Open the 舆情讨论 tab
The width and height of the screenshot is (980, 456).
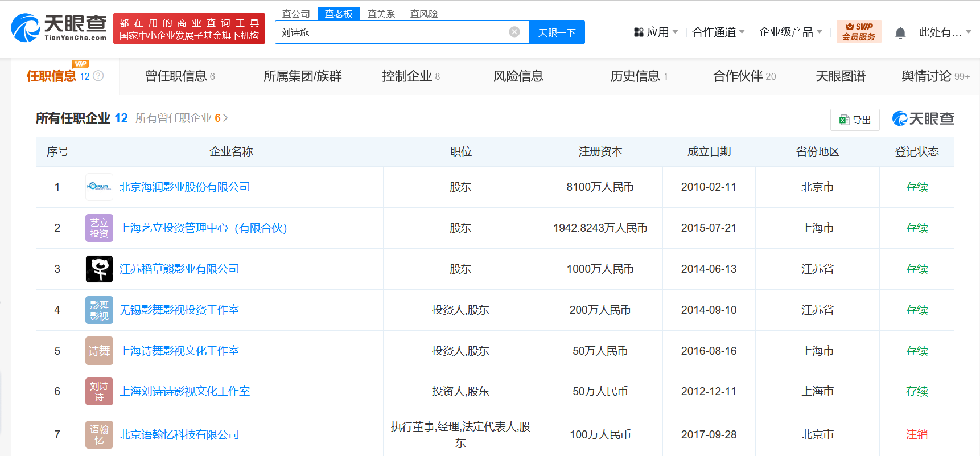pos(935,76)
